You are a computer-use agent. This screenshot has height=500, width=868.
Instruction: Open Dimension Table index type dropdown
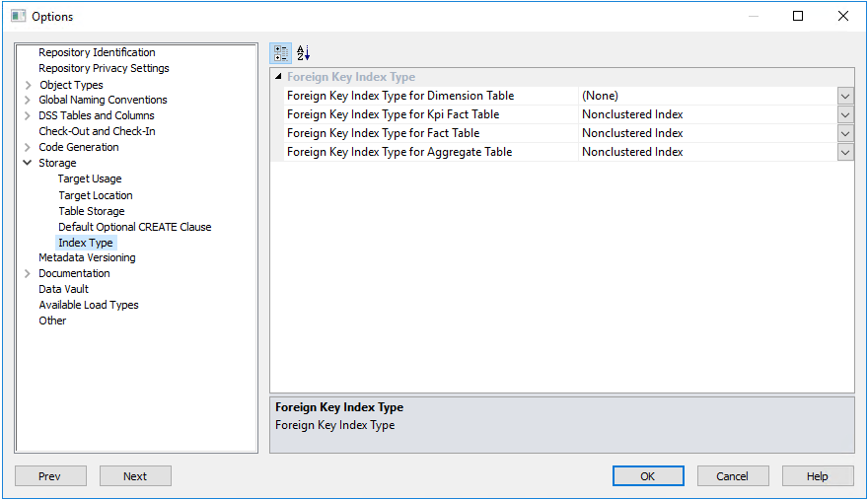(845, 96)
